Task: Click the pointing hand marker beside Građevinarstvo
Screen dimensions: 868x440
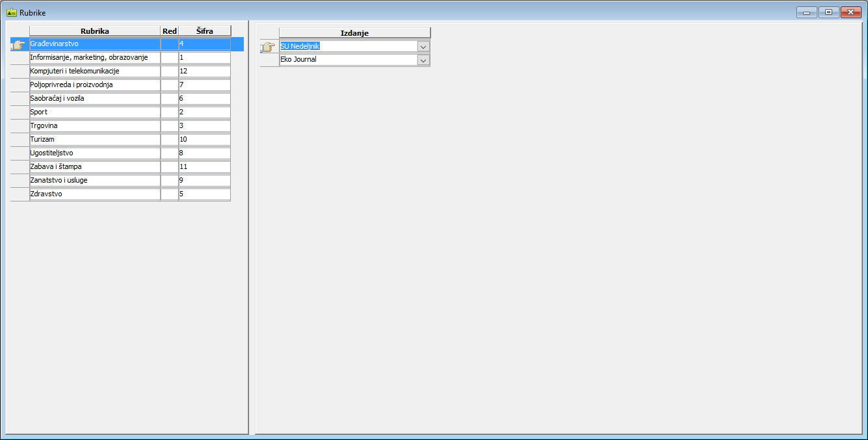Action: click(x=19, y=44)
